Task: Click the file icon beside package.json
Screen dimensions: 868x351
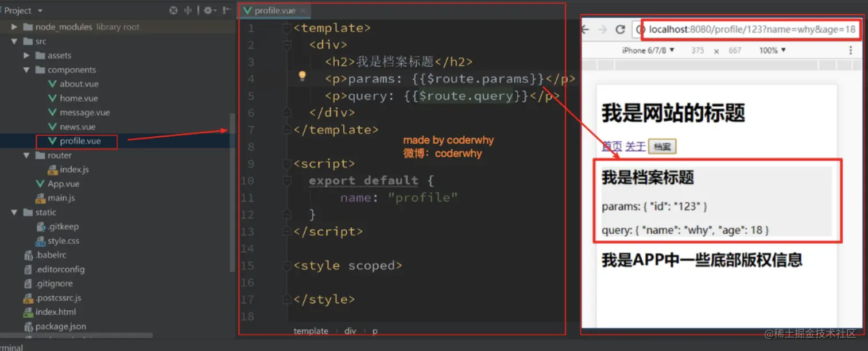Action: 29,326
